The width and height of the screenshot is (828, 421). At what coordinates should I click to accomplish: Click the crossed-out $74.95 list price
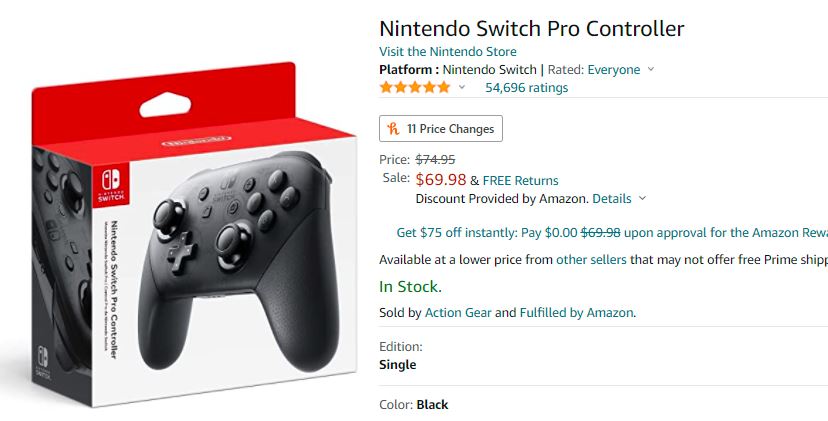[x=435, y=159]
